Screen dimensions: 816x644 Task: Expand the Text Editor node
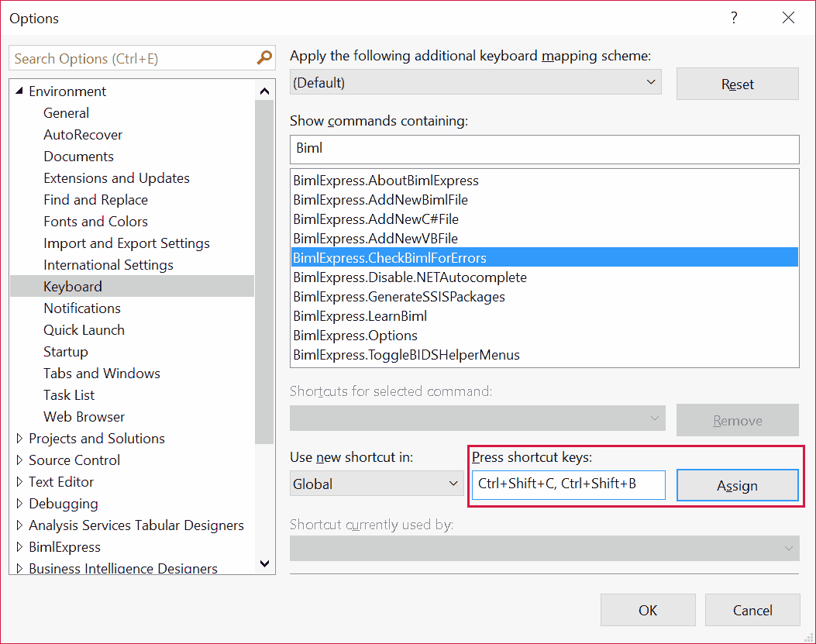(x=19, y=481)
